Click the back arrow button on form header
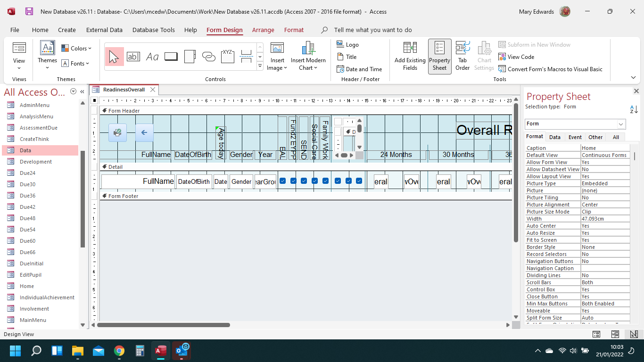The height and width of the screenshot is (362, 644). (x=144, y=132)
